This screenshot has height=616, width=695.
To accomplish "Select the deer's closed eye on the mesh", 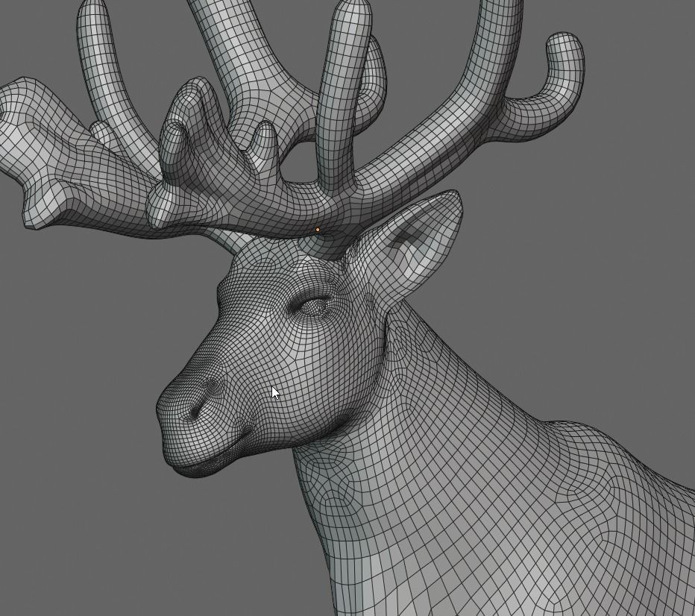I will pyautogui.click(x=312, y=305).
